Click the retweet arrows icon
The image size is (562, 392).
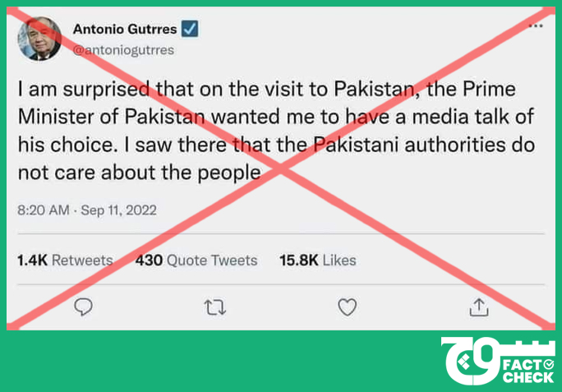[x=215, y=307]
